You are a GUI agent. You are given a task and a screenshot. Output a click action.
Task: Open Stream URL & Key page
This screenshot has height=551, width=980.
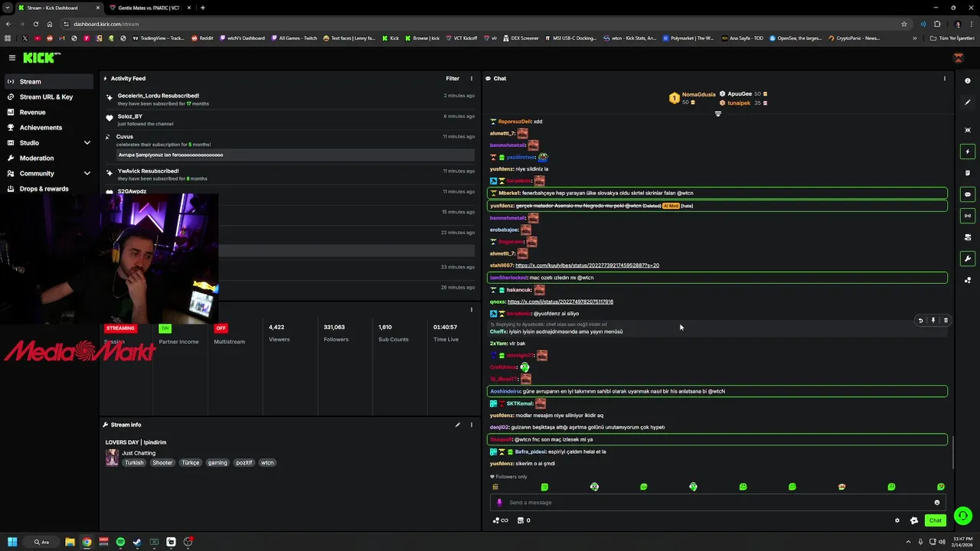pyautogui.click(x=49, y=96)
